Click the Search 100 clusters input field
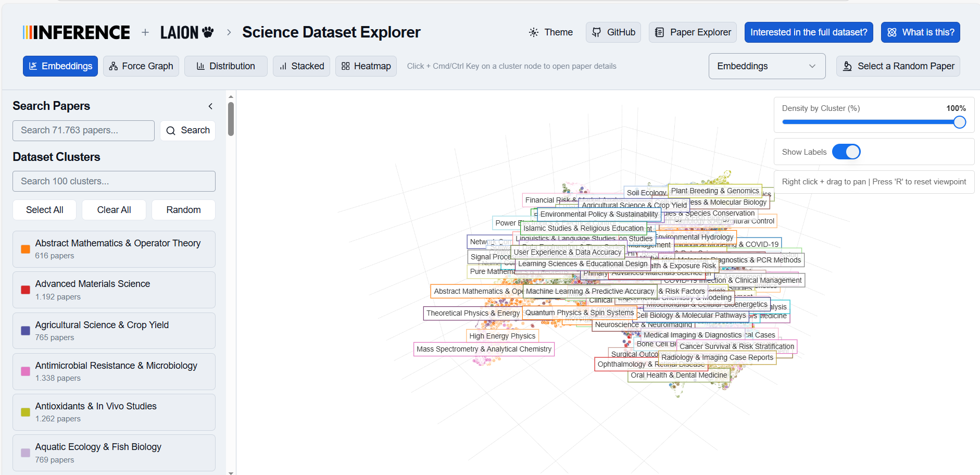 pos(114,181)
